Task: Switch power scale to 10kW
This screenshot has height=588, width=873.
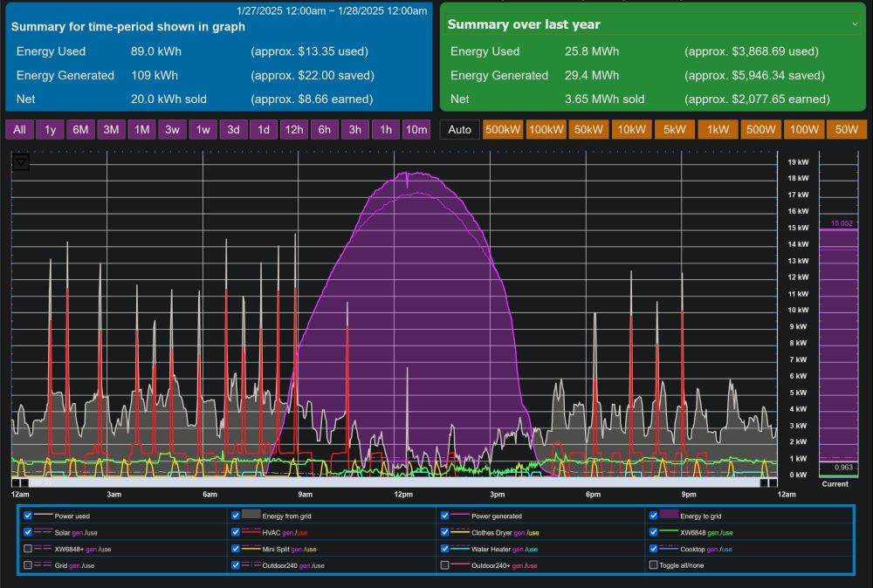Action: click(632, 130)
